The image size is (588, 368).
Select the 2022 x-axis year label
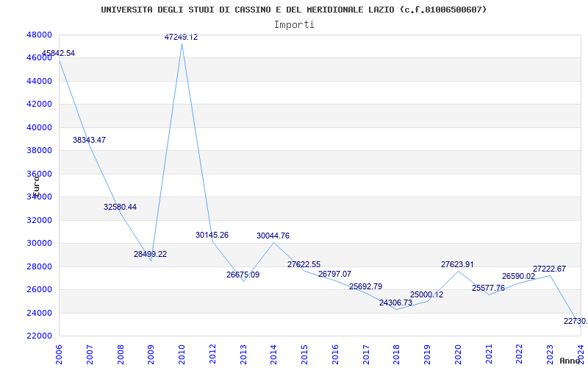coord(520,355)
